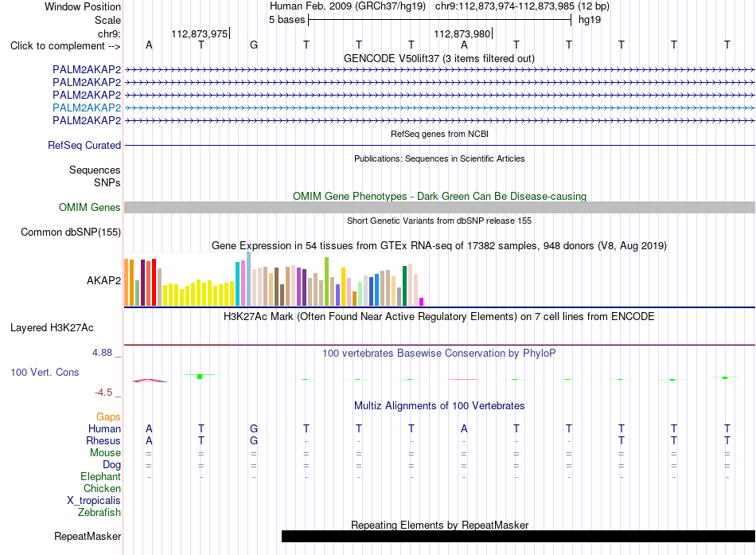Click the Window Position track label
The height and width of the screenshot is (555, 756).
pyautogui.click(x=83, y=6)
